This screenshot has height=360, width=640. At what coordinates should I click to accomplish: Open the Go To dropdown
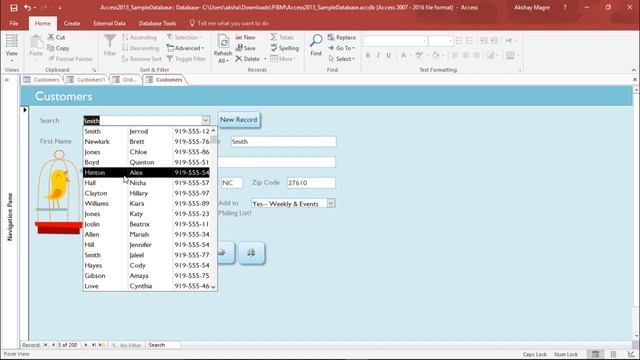coord(341,48)
